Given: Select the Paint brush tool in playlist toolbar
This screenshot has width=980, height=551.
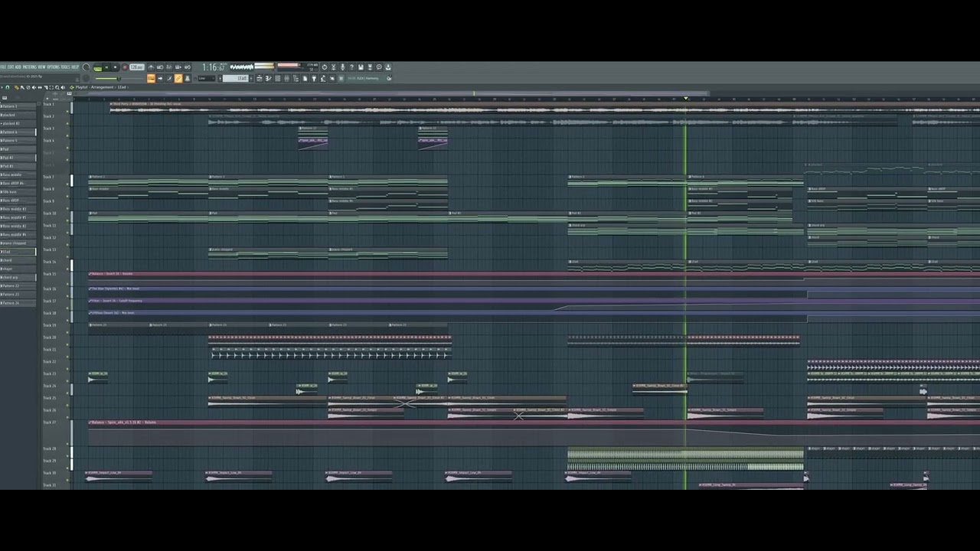Looking at the screenshot, I should pyautogui.click(x=22, y=87).
